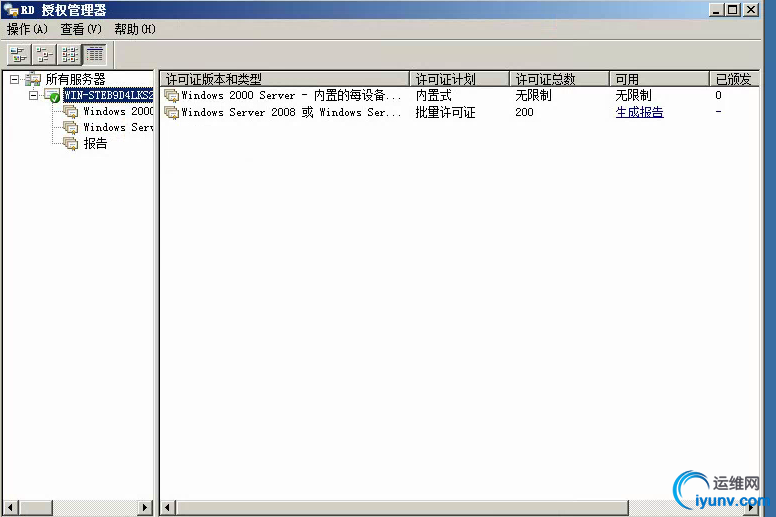
Task: Click the 200 license total cell
Action: pos(524,112)
